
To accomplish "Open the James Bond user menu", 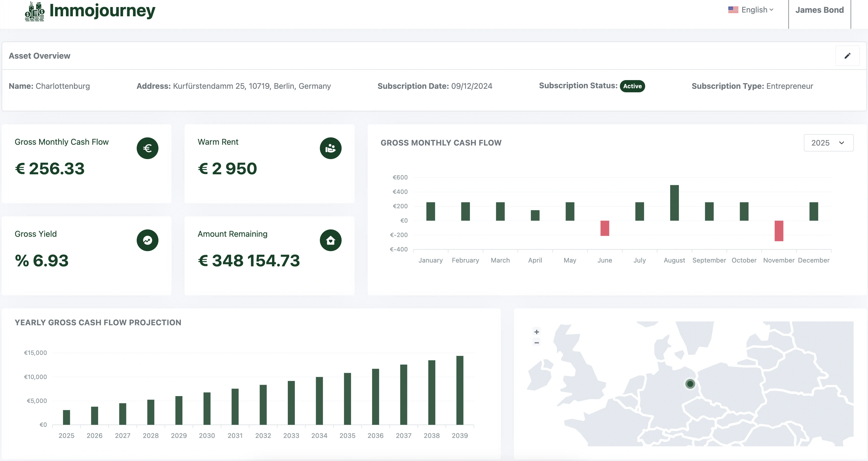I will click(x=819, y=10).
